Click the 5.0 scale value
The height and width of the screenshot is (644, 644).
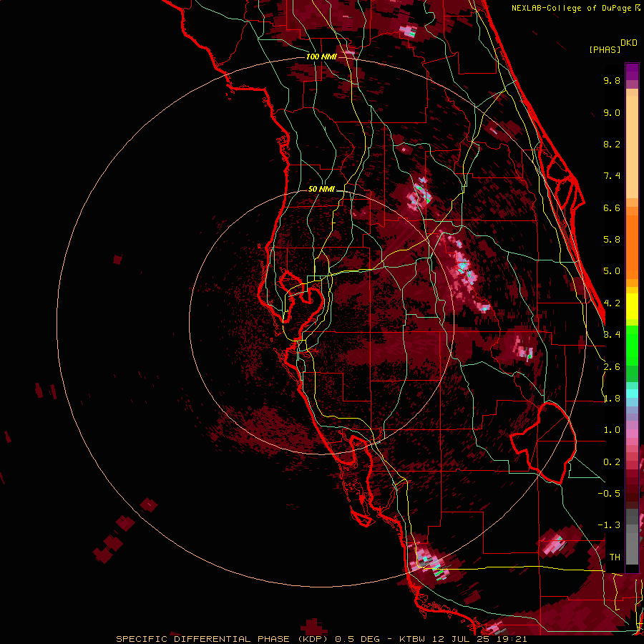tap(612, 271)
